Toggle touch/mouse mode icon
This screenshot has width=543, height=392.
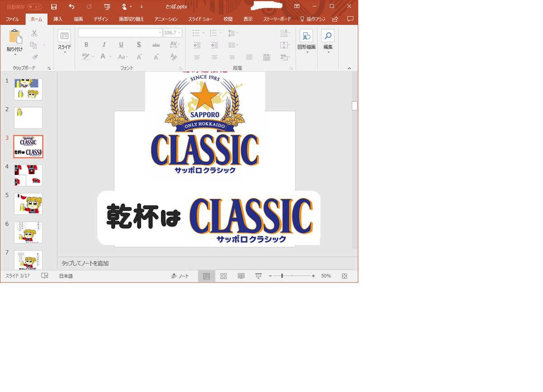coord(124,7)
